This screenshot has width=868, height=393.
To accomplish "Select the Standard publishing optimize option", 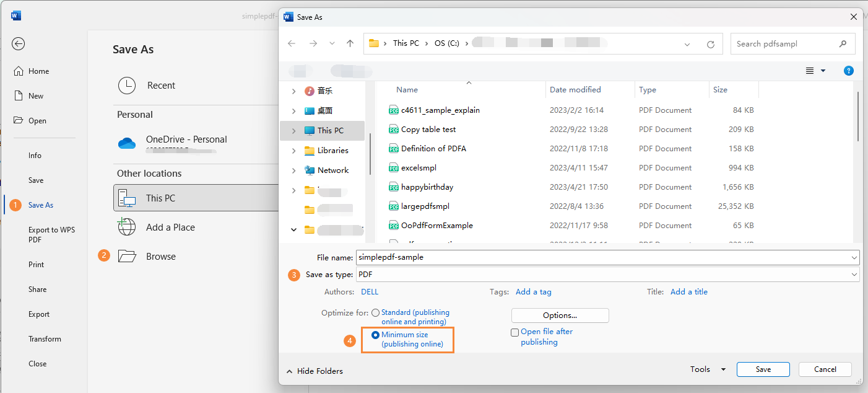I will click(x=375, y=312).
